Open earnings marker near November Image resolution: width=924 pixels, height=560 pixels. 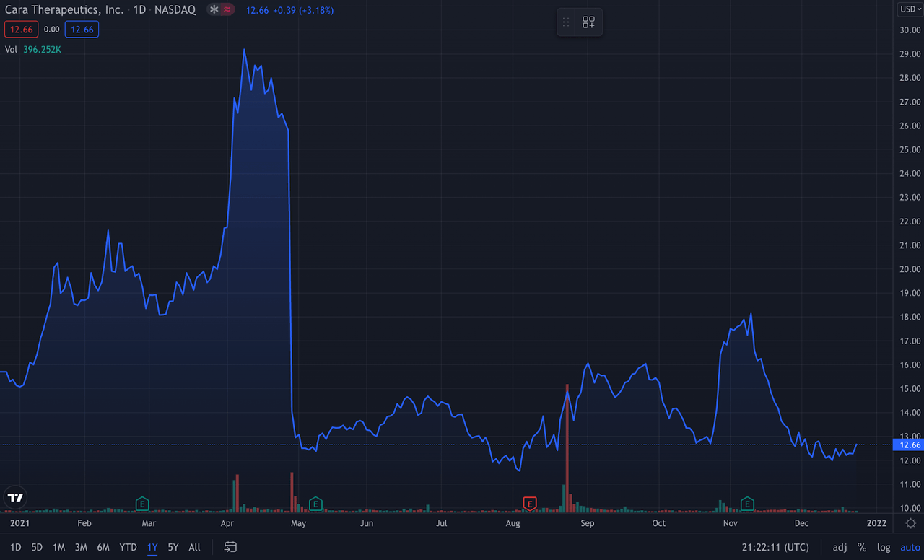[x=747, y=504]
